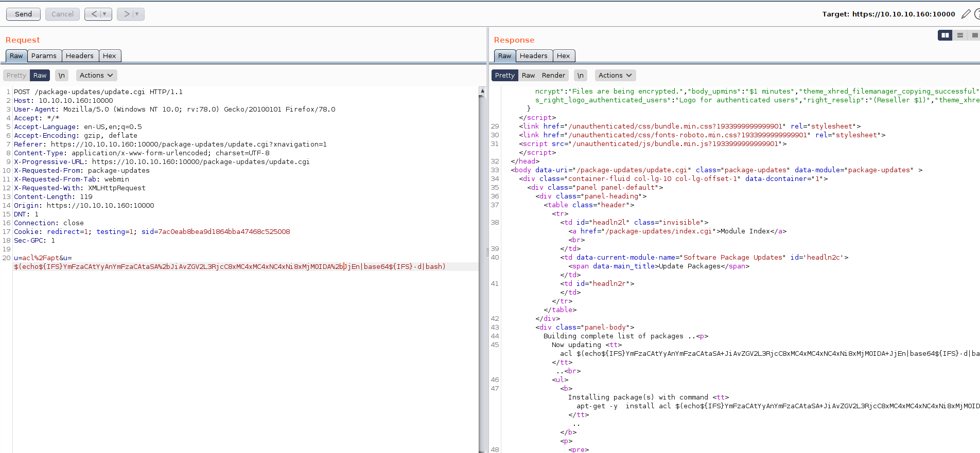
Task: Click the X-Progressive-URL header line
Action: tap(162, 161)
